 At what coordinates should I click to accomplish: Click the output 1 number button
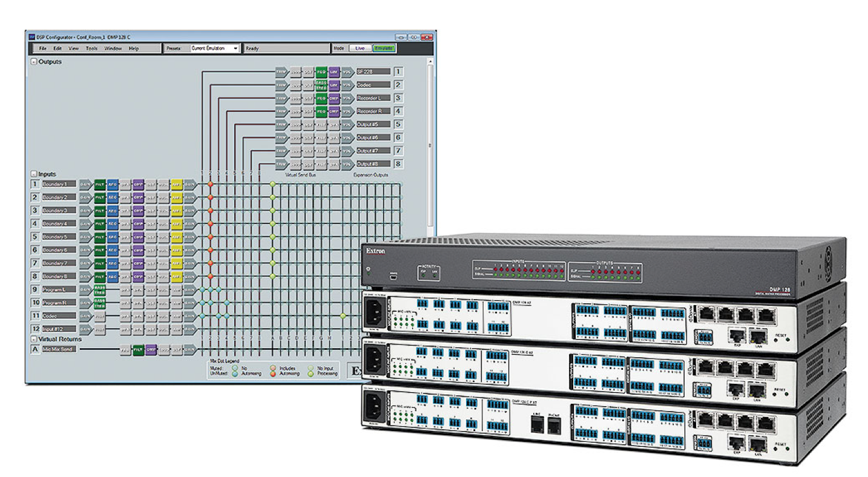[398, 71]
